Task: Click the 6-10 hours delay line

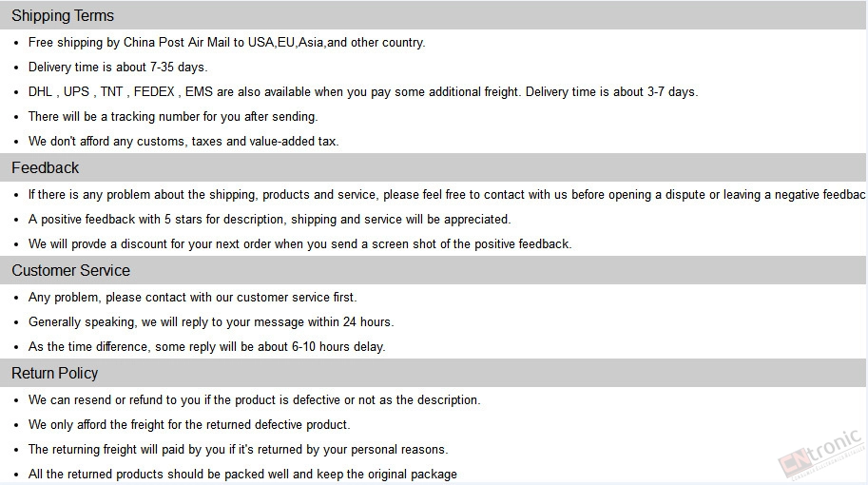Action: coord(207,346)
